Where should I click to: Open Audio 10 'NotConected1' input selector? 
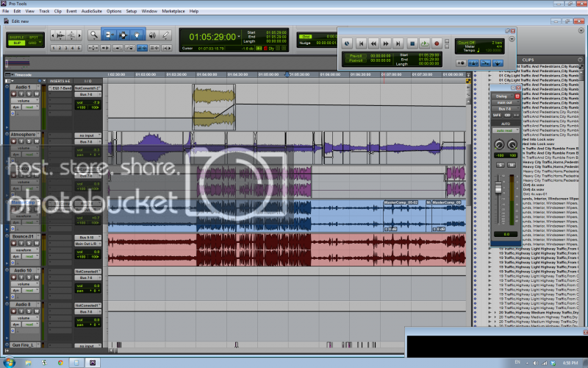(x=87, y=272)
